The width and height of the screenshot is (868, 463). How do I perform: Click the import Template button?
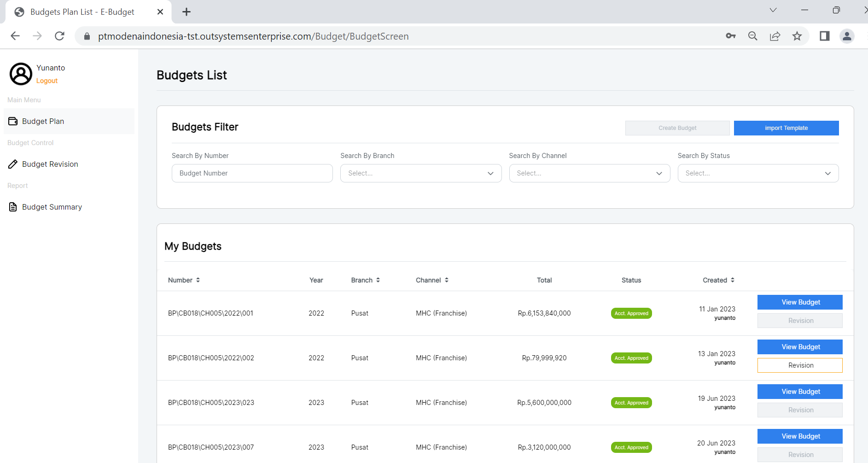pos(786,128)
